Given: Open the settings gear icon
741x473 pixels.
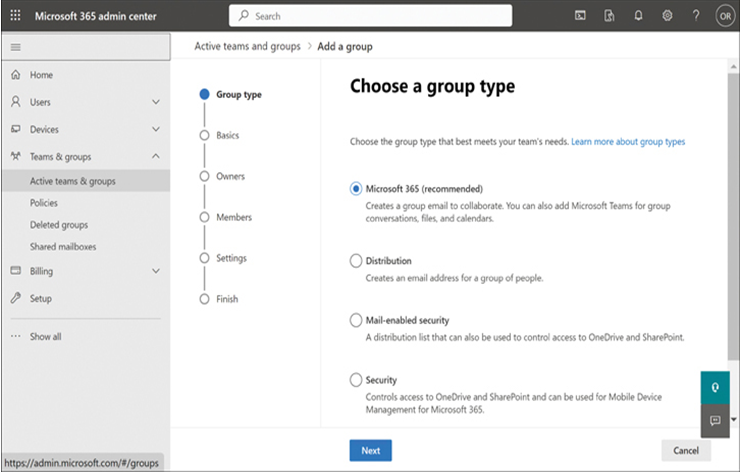Looking at the screenshot, I should pyautogui.click(x=667, y=16).
